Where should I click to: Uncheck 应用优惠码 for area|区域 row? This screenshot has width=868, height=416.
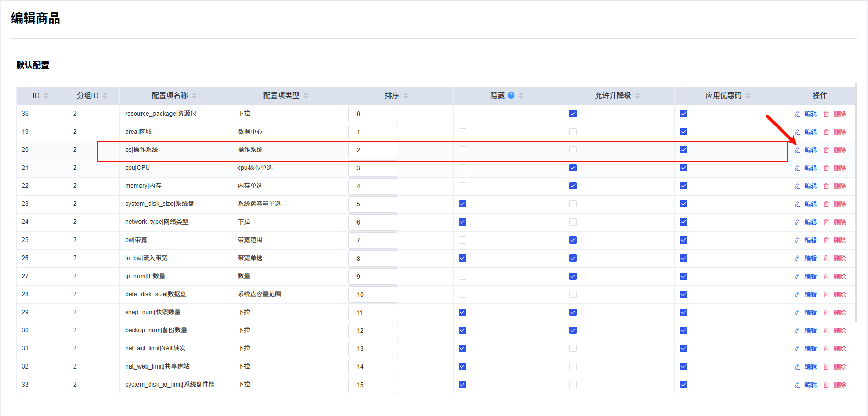coord(684,132)
